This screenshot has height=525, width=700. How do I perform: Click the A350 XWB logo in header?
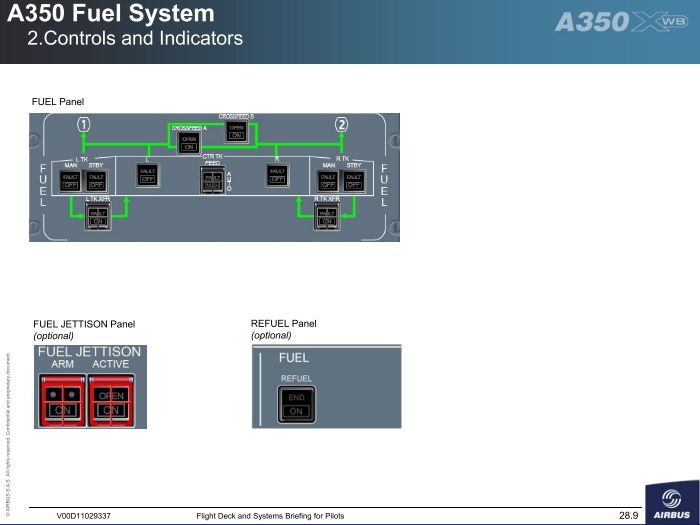(621, 22)
